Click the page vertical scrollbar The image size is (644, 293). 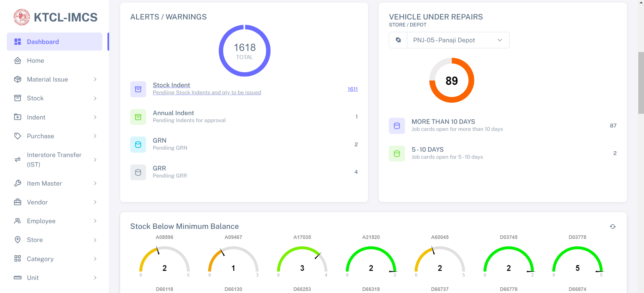point(641,83)
